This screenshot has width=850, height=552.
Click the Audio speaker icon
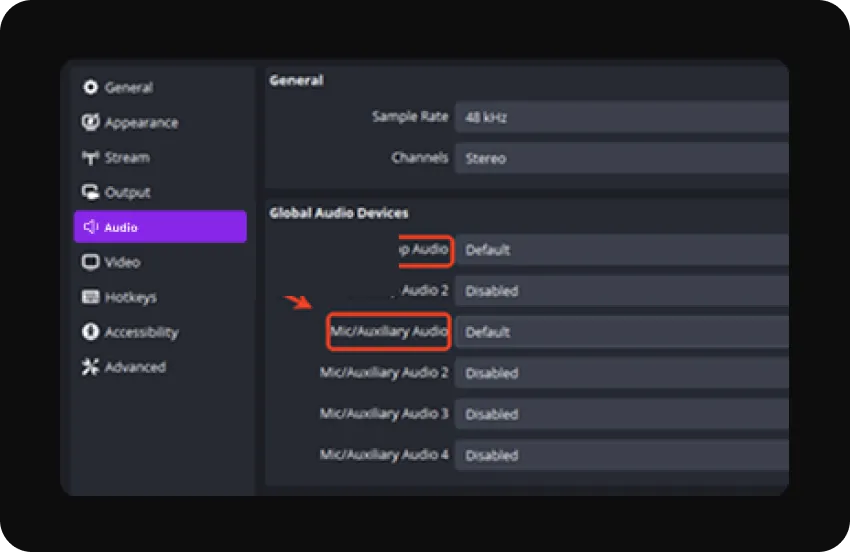[x=91, y=227]
